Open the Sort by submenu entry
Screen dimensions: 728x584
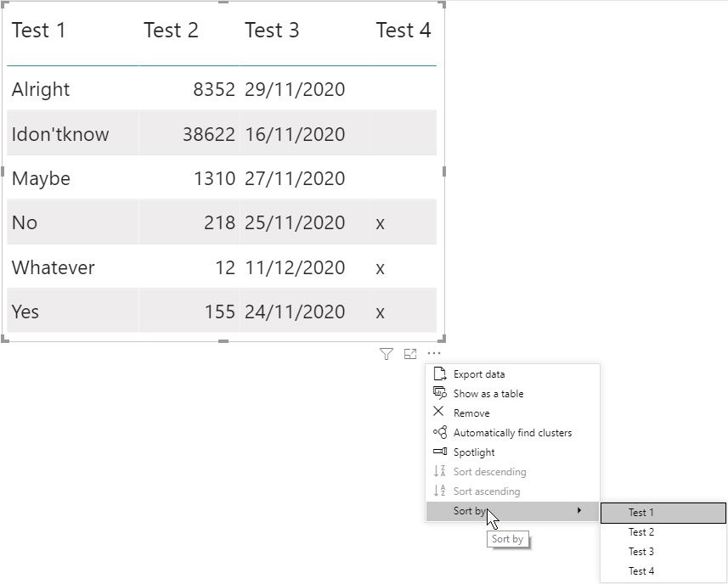tap(512, 511)
